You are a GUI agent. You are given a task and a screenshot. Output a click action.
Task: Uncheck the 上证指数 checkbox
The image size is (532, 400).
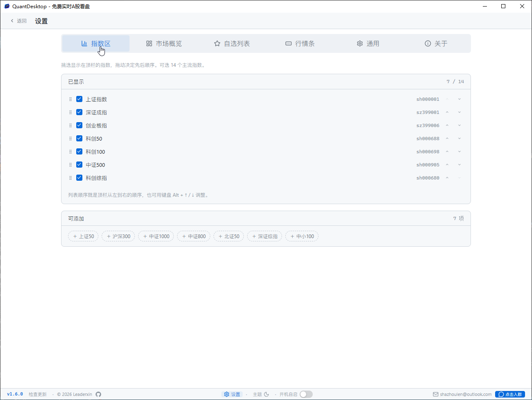80,99
